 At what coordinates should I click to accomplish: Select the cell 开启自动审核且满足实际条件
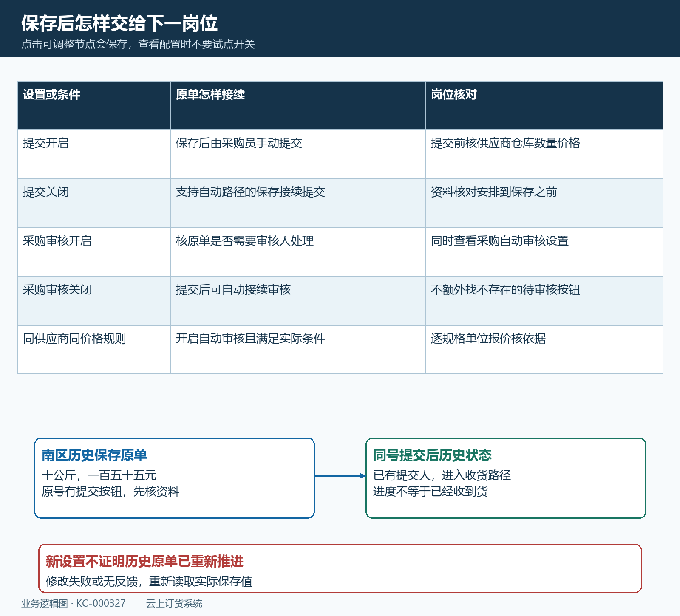click(x=297, y=350)
